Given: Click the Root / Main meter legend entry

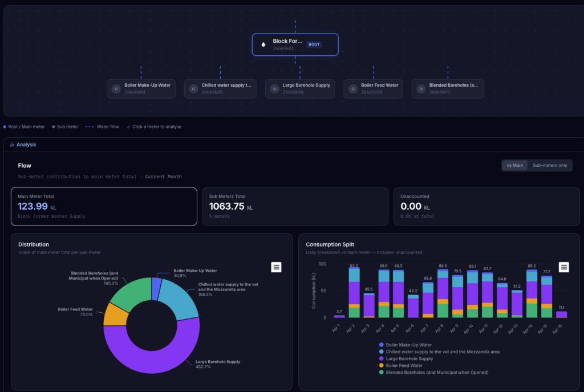Looking at the screenshot, I should (24, 127).
